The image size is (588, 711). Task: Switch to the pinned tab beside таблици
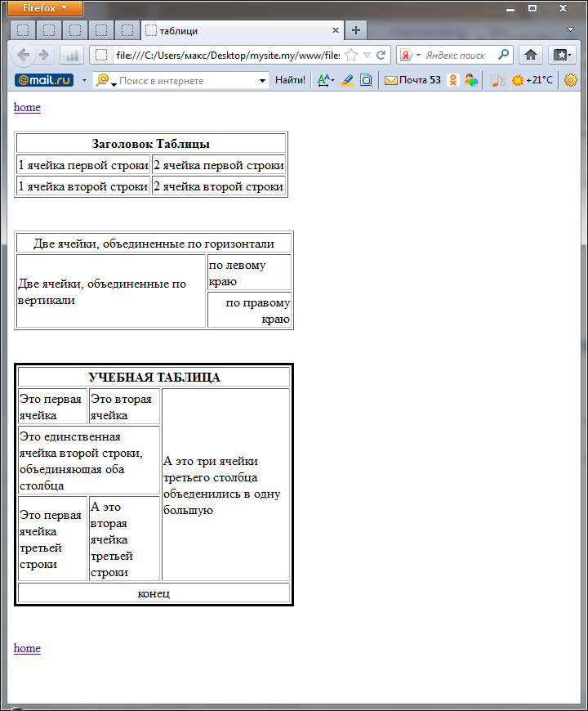click(x=127, y=30)
